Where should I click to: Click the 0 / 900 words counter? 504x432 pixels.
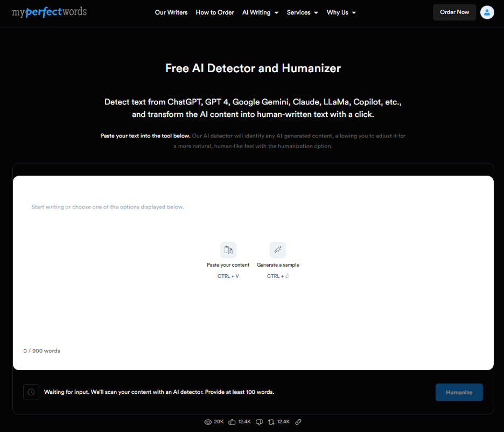click(42, 351)
